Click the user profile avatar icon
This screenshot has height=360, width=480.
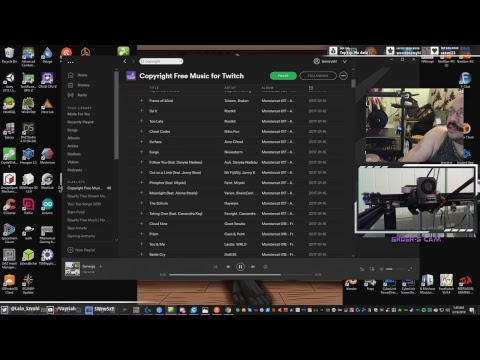click(x=317, y=61)
